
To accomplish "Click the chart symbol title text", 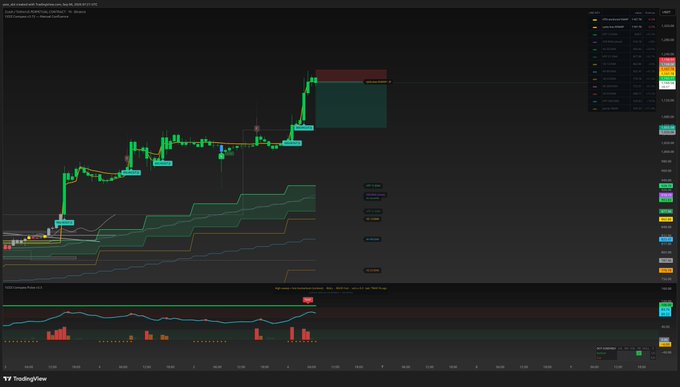I will pos(45,12).
